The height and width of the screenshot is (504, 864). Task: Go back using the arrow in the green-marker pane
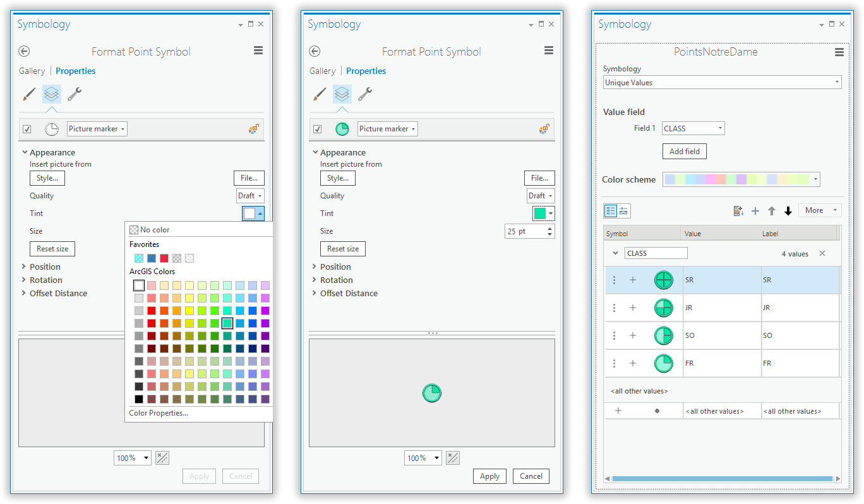pos(315,52)
